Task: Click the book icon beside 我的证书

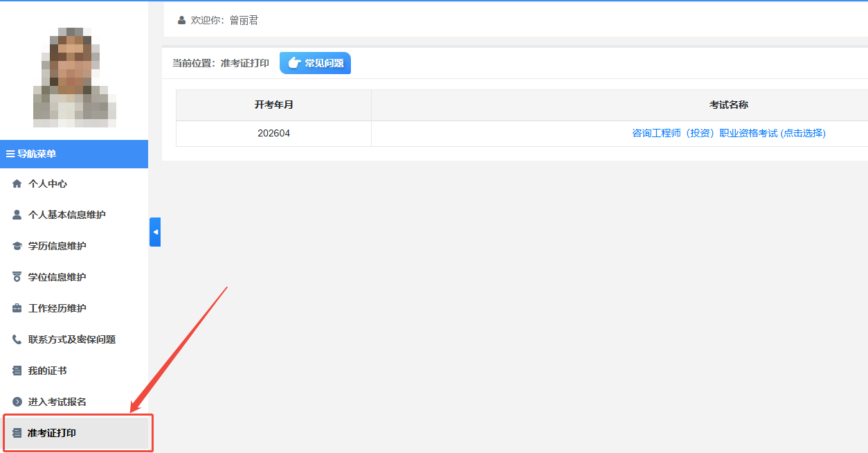Action: [17, 371]
